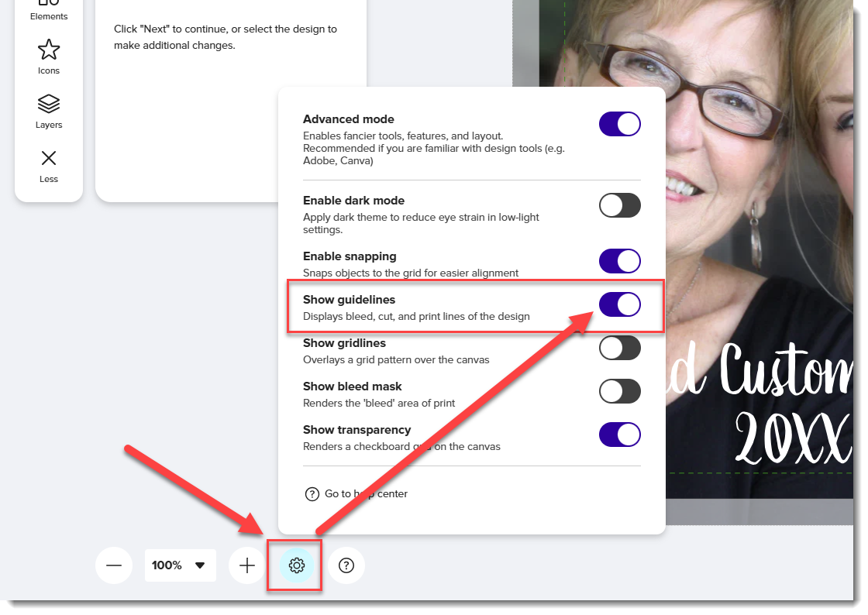Enable dark mode toggle

(619, 205)
